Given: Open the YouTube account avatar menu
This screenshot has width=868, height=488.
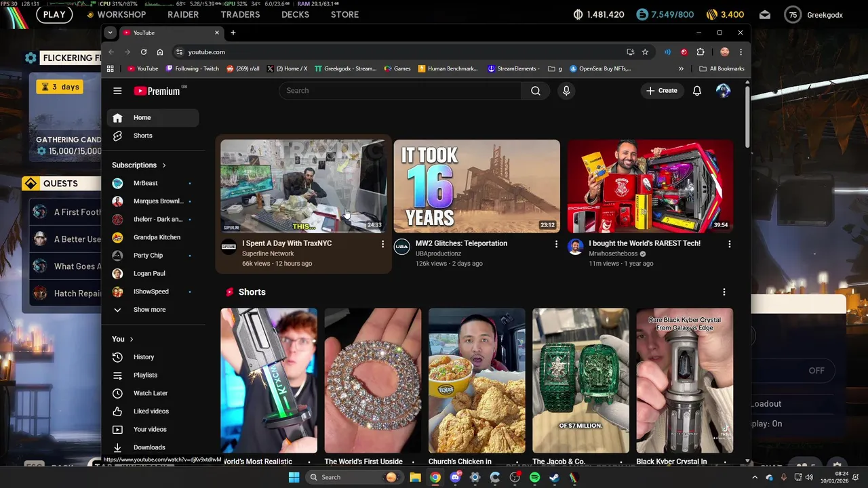Looking at the screenshot, I should (x=723, y=91).
